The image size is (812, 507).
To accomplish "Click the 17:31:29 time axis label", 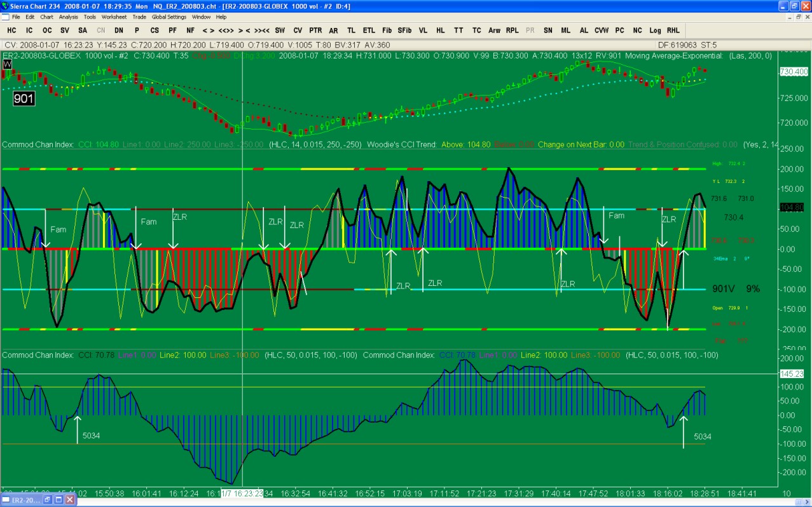I will point(519,493).
